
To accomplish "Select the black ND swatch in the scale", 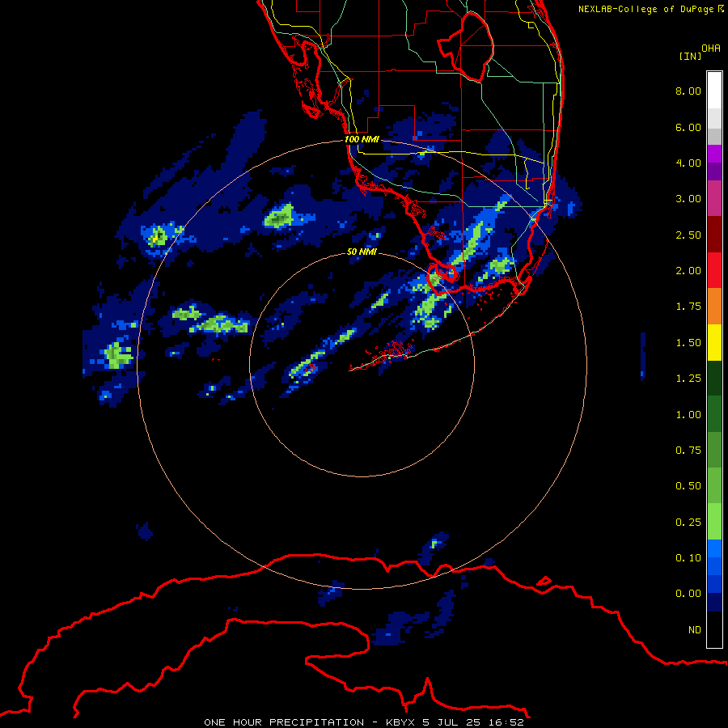I will (x=714, y=629).
